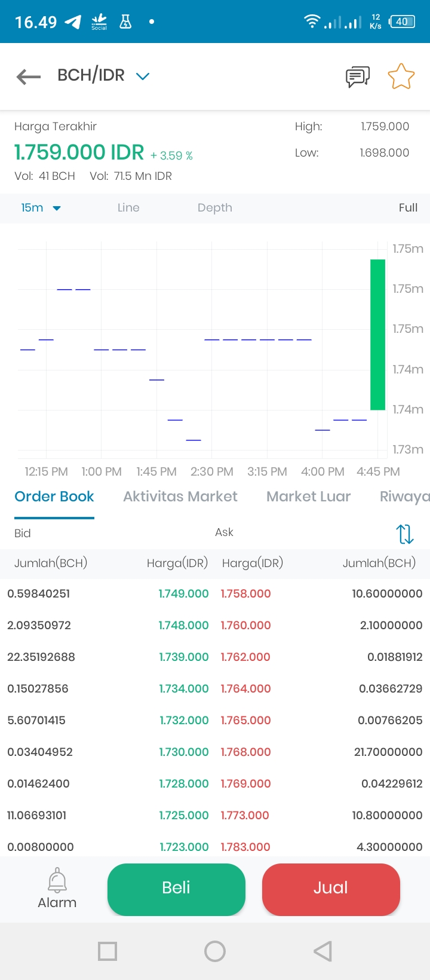Tap the Alarm bell icon
Image resolution: width=430 pixels, height=980 pixels.
(x=57, y=880)
